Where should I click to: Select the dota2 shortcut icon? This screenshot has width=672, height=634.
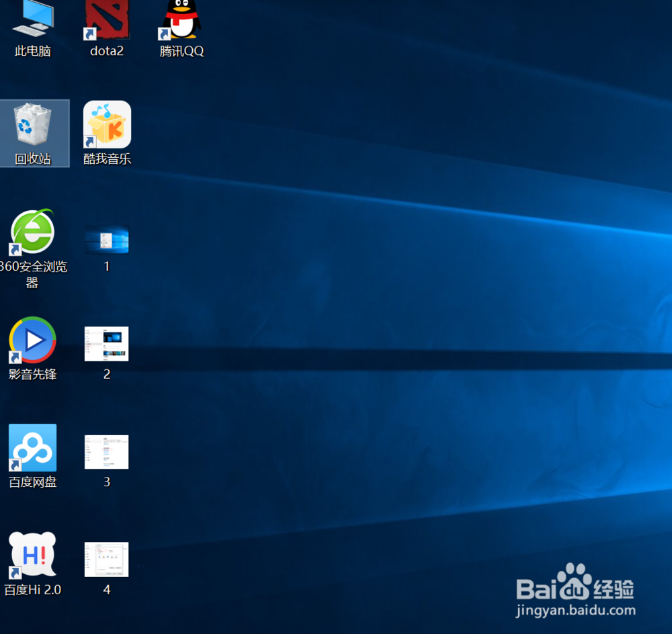coord(107,19)
